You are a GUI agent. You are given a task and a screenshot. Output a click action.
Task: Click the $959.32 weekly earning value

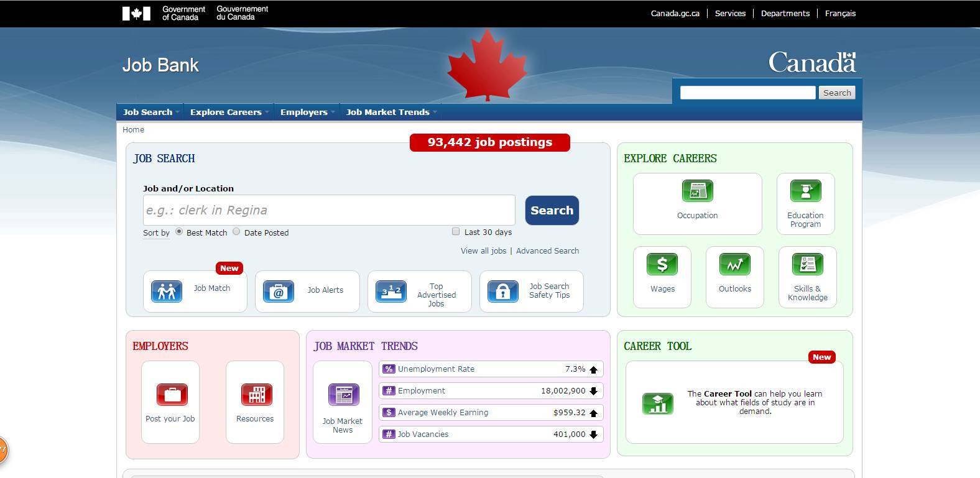click(x=570, y=412)
